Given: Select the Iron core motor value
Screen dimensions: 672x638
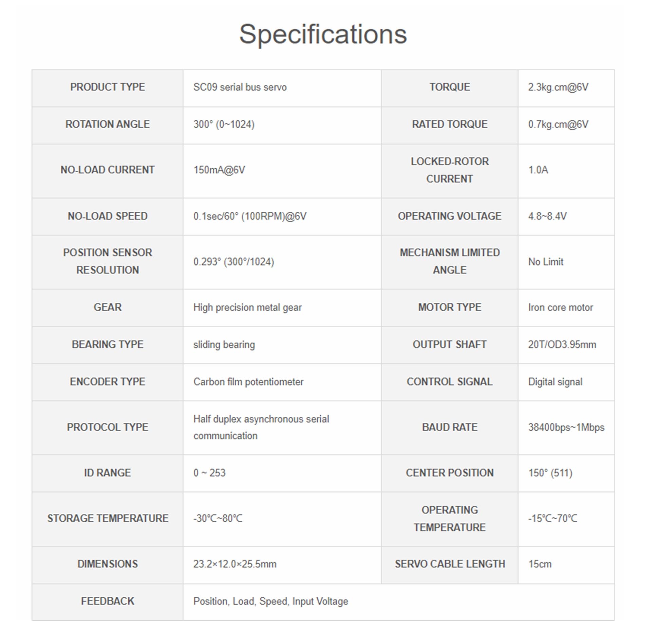Looking at the screenshot, I should pos(560,307).
